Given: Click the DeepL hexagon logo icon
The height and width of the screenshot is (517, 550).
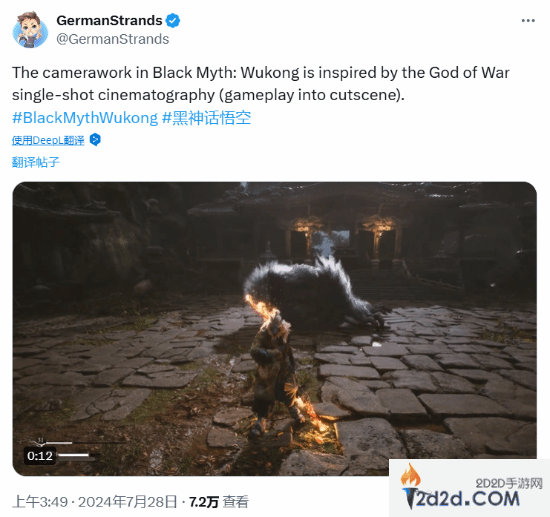Looking at the screenshot, I should [x=95, y=140].
